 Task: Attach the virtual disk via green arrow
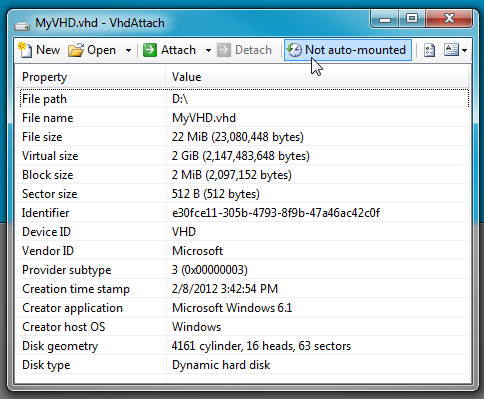[150, 50]
